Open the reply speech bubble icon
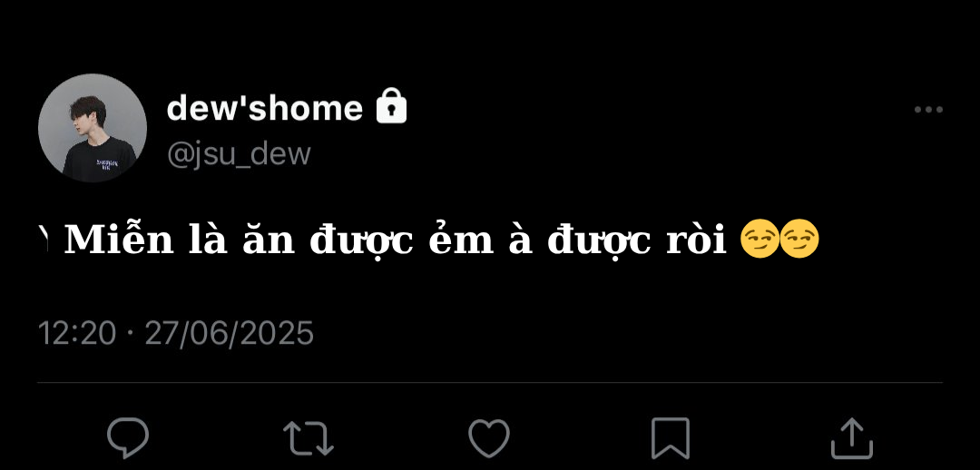 (128, 438)
